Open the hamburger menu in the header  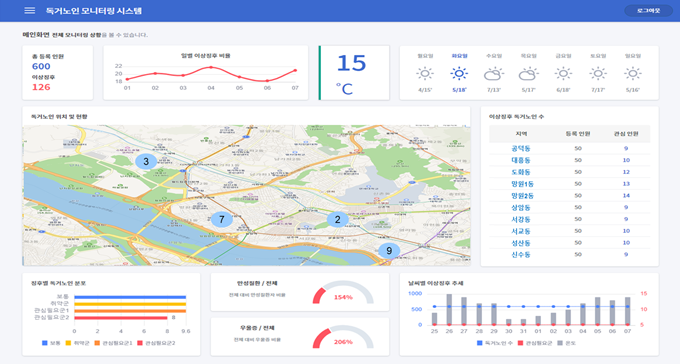click(29, 10)
